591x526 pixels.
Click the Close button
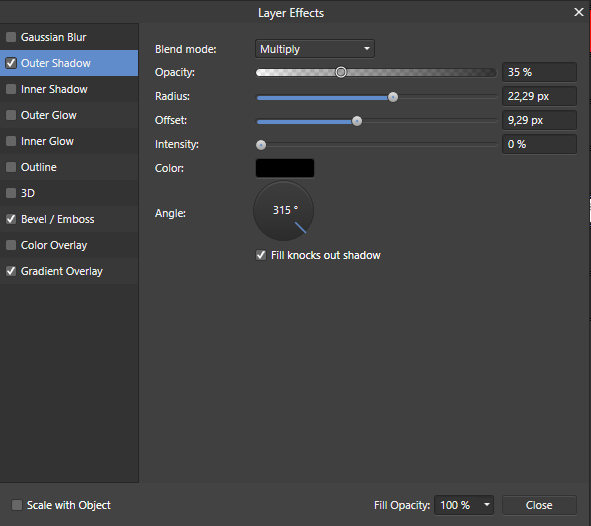point(539,505)
